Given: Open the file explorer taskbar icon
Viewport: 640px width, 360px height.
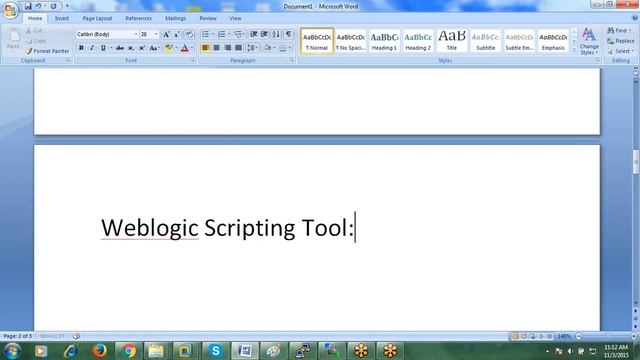Looking at the screenshot, I should [156, 351].
